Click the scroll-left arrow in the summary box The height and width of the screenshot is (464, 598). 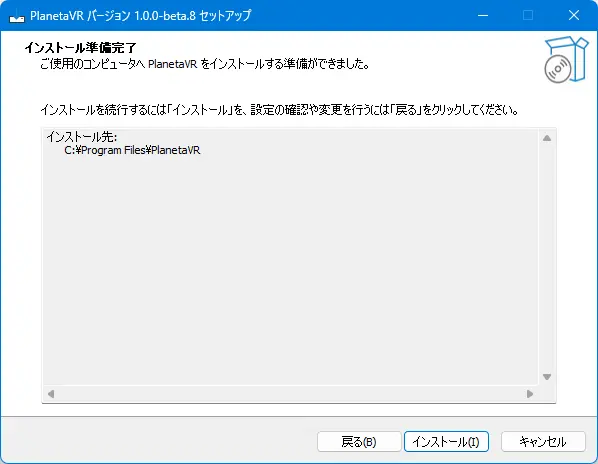point(51,393)
